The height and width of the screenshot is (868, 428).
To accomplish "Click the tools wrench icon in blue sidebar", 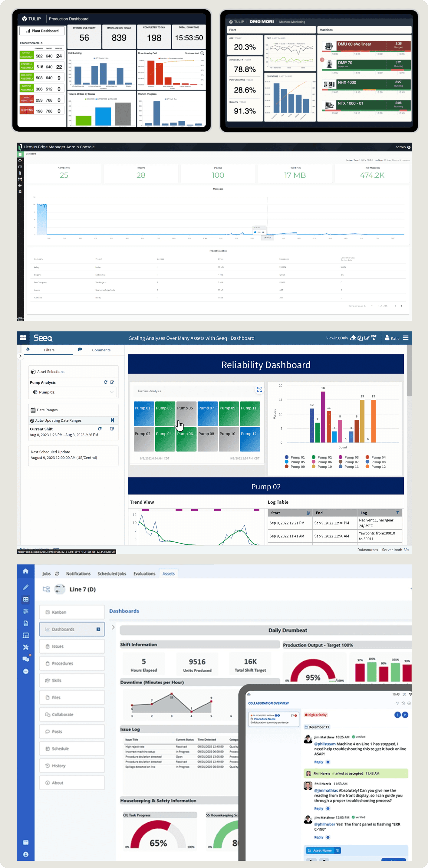I will click(26, 647).
